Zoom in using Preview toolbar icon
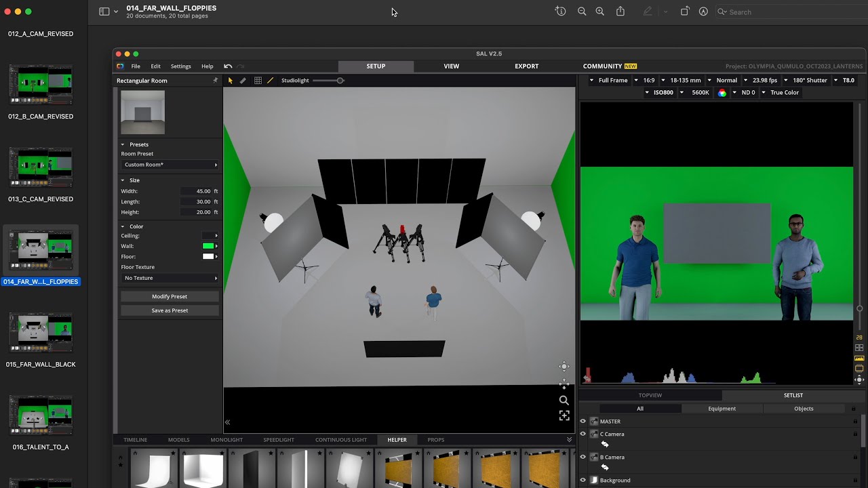 599,12
